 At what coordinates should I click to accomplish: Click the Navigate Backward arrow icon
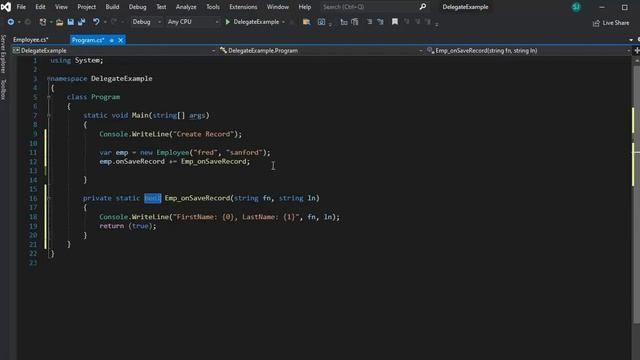[x=11, y=22]
